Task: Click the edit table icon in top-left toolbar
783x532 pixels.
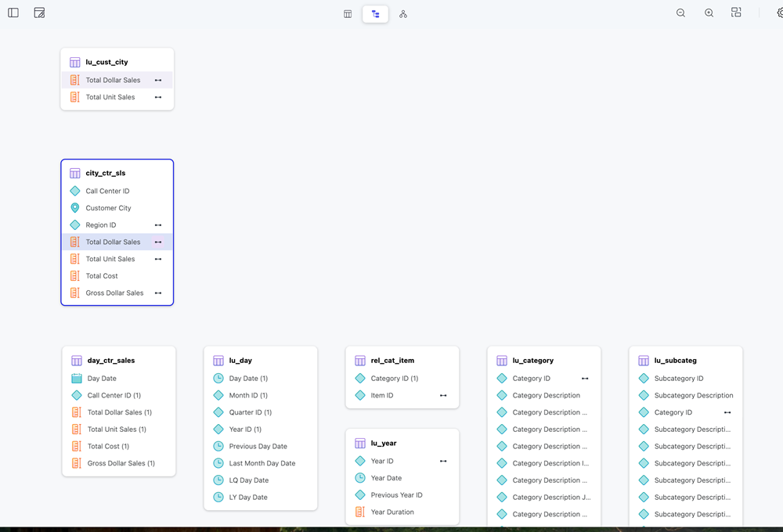Action: click(x=39, y=13)
